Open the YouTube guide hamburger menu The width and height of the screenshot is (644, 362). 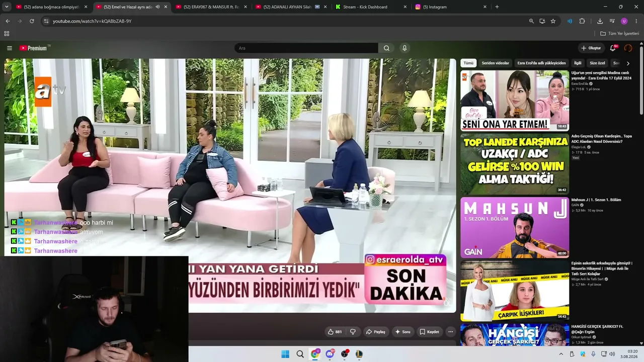point(10,48)
